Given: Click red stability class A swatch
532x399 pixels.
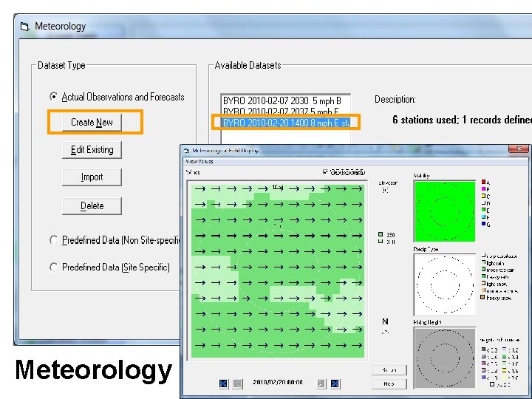Looking at the screenshot, I should coord(484,183).
